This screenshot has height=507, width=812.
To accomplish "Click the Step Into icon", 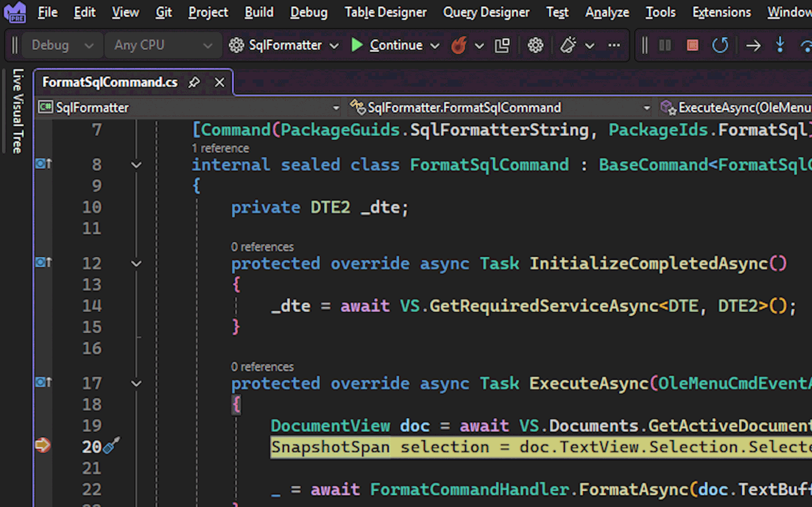I will [x=780, y=45].
